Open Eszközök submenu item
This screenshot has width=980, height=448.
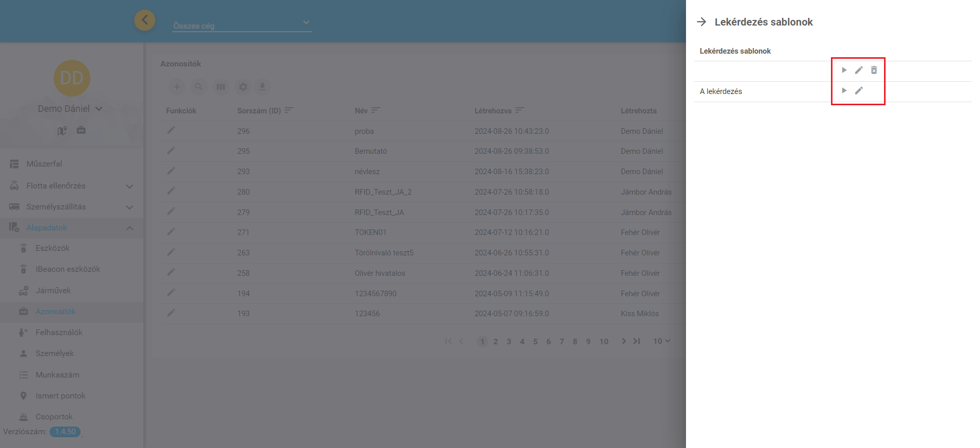pos(71,248)
